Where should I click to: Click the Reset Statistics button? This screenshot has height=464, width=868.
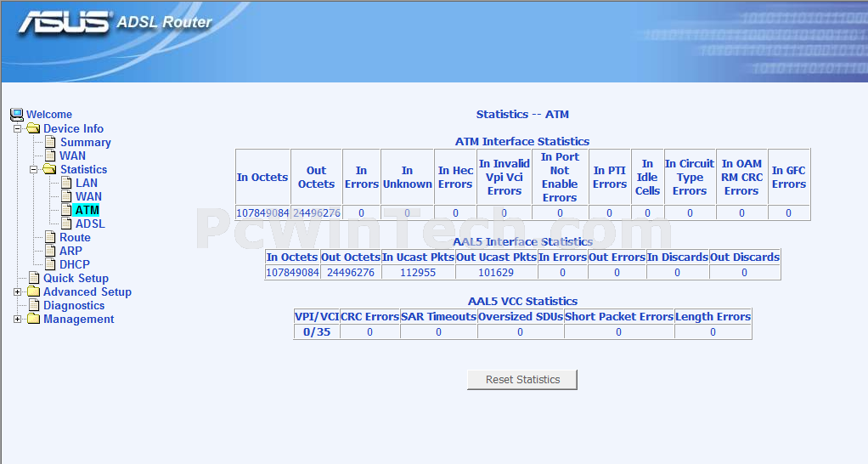522,380
